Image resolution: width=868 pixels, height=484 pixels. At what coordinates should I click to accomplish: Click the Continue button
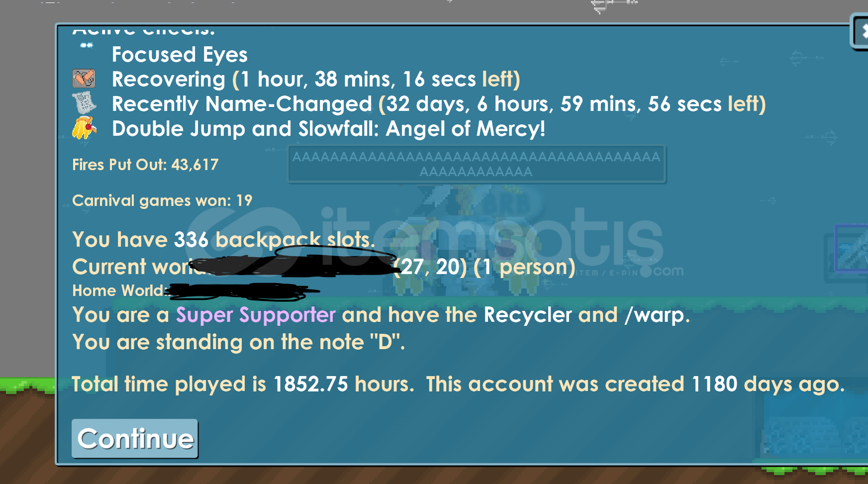(x=135, y=438)
